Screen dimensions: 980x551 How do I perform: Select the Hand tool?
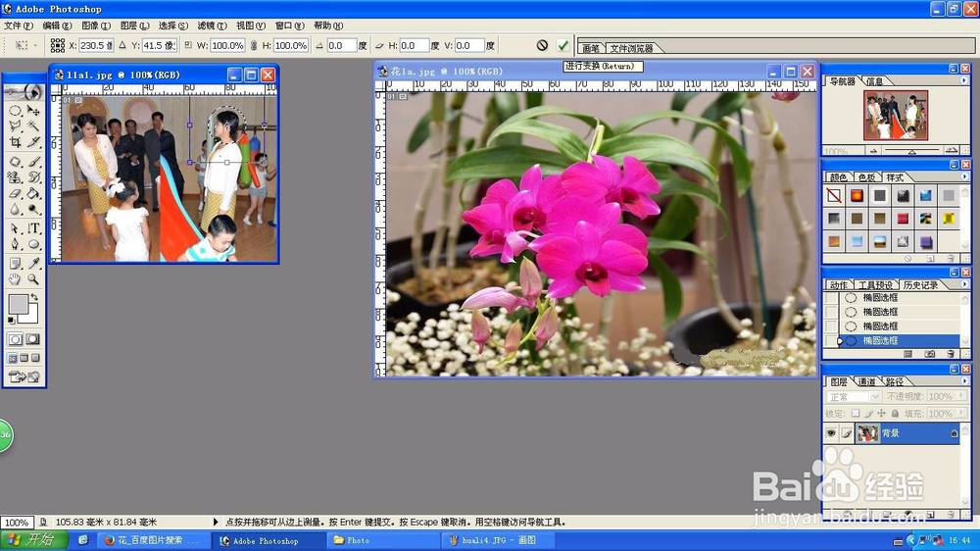click(x=15, y=279)
